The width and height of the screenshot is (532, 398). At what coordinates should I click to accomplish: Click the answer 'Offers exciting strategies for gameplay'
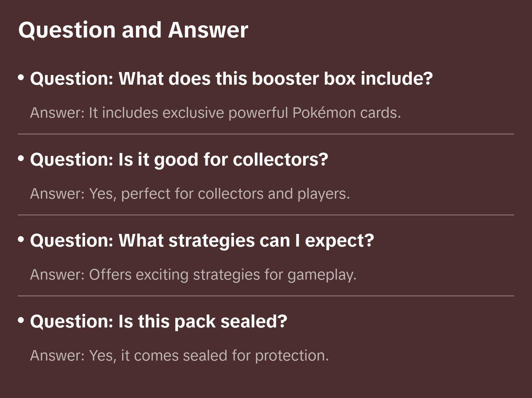click(x=193, y=275)
